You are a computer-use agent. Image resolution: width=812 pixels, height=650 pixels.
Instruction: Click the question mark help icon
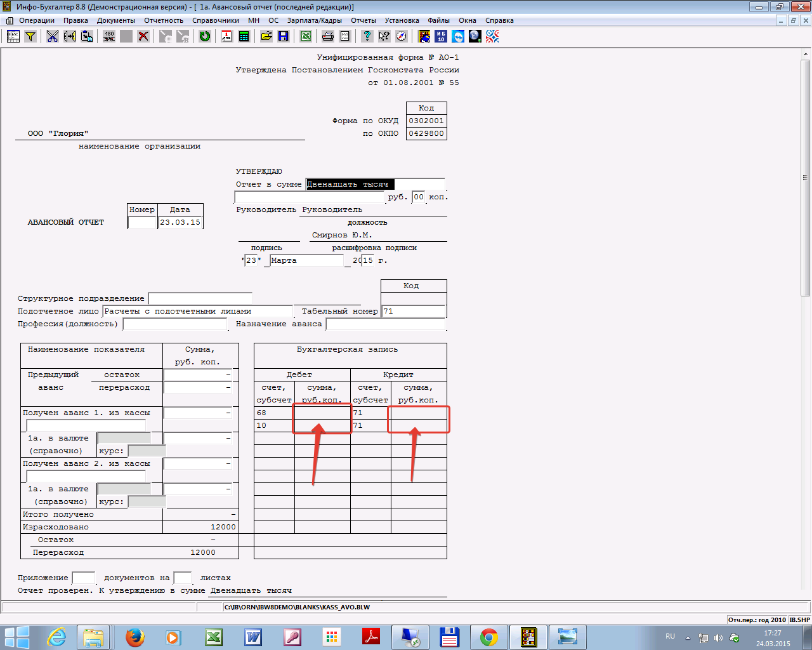click(367, 36)
